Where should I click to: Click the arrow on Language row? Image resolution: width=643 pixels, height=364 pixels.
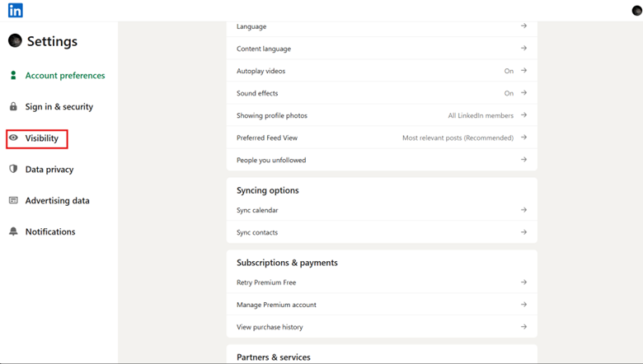[523, 26]
